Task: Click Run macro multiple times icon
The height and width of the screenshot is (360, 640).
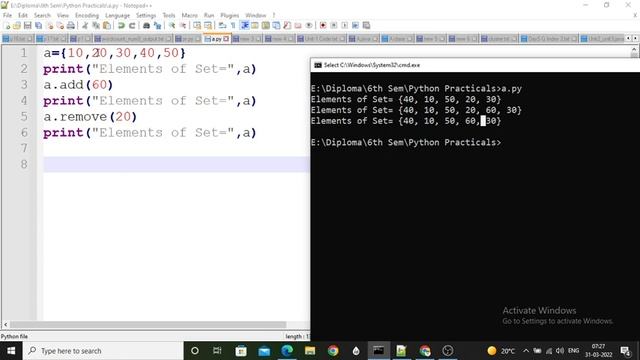Action: coord(356,25)
